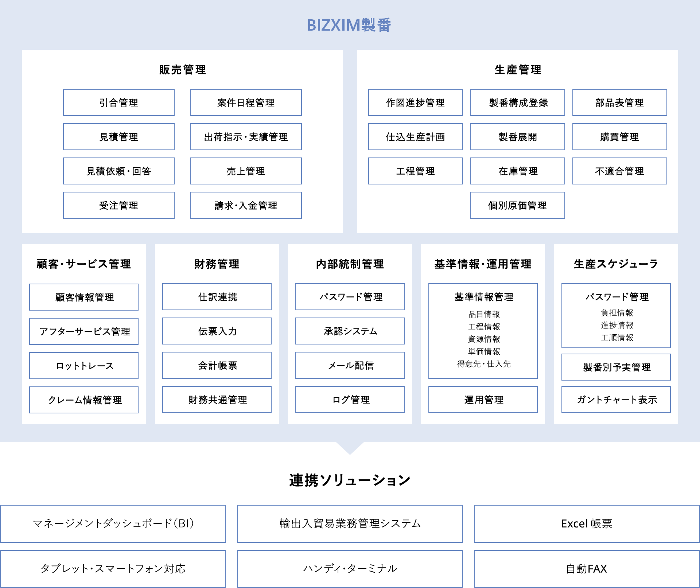
Task: Open 承認システム box
Action: click(x=350, y=331)
